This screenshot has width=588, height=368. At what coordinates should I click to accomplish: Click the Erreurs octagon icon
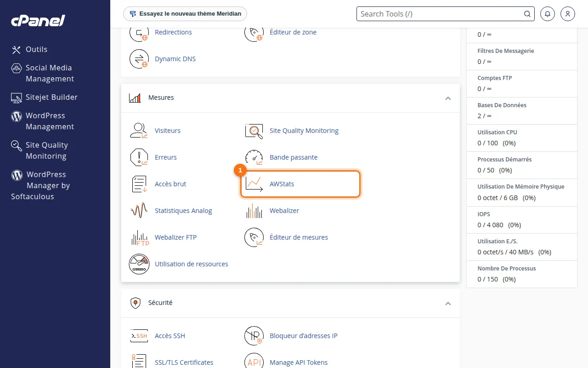pyautogui.click(x=139, y=157)
